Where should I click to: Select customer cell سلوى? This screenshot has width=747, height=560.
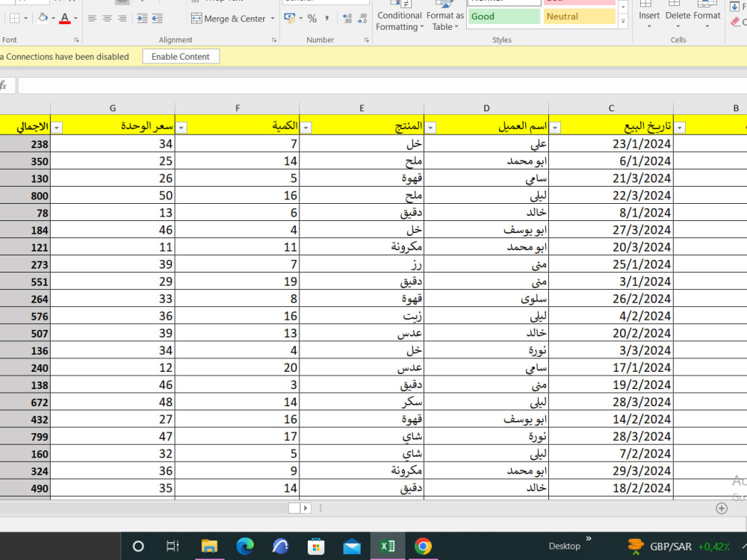[x=486, y=299]
